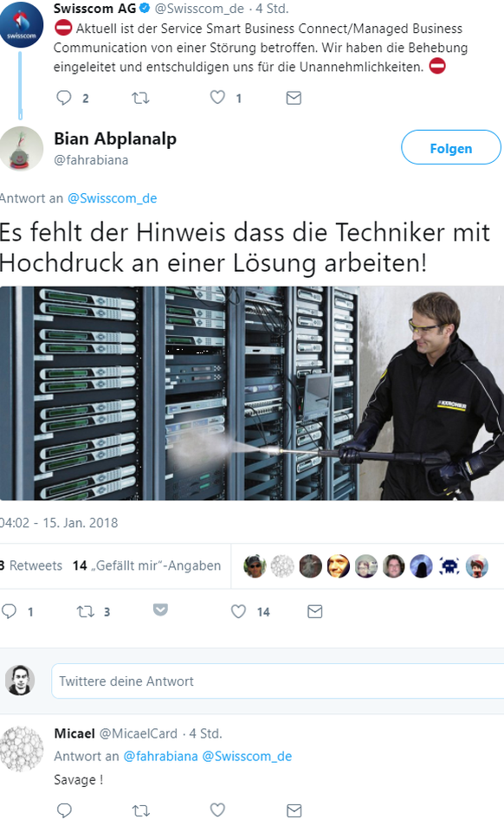Open the @Swisscom_de mention link

pyautogui.click(x=113, y=198)
